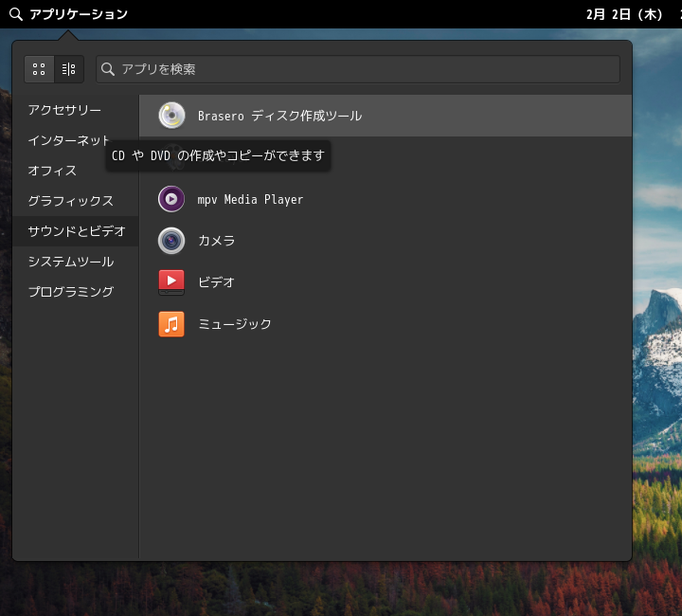Switch to grid view mode
The image size is (682, 616).
click(x=39, y=69)
